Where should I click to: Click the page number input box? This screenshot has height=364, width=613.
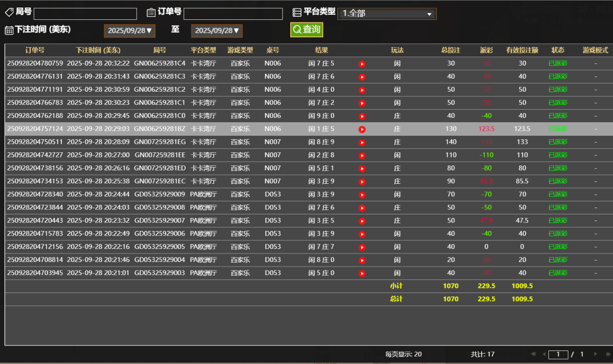coord(558,354)
